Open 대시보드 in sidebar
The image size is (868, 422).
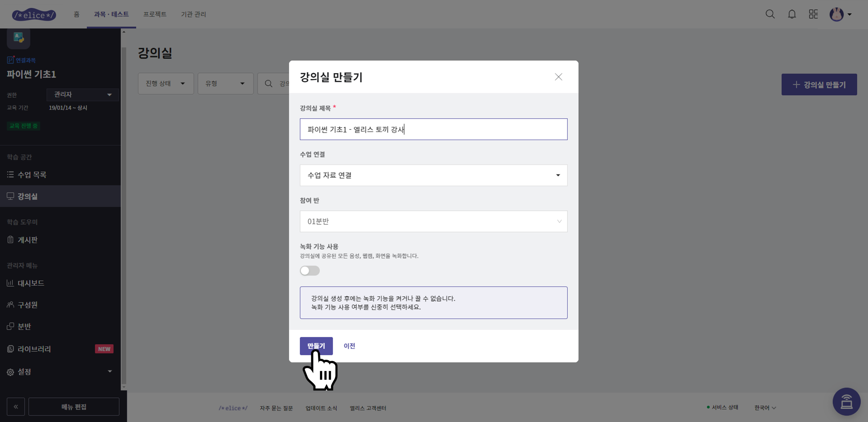(60, 283)
